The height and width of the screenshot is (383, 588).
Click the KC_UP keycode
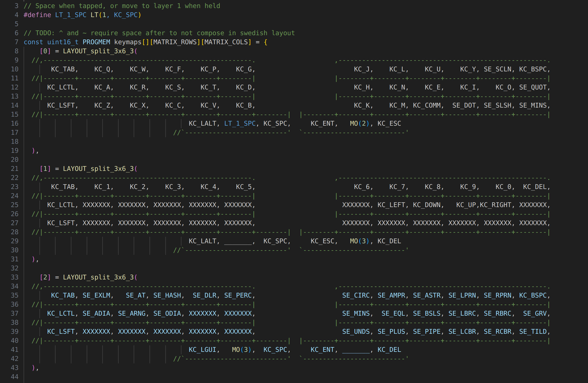(466, 205)
